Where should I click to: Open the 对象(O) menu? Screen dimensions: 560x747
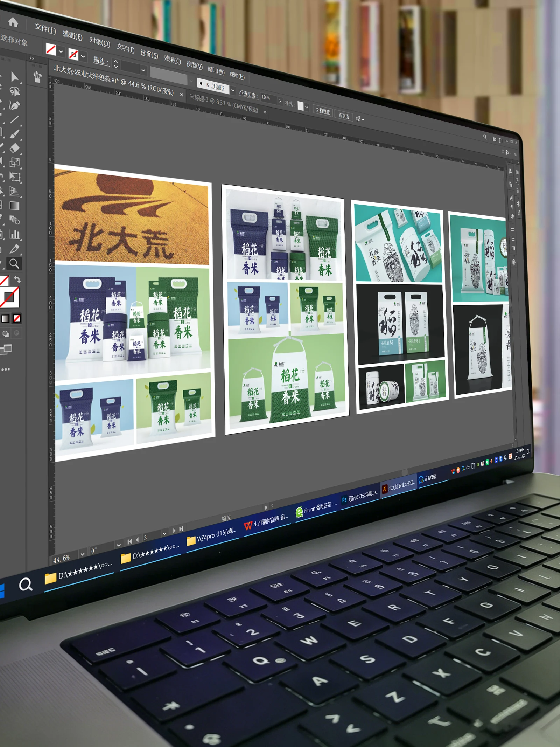click(x=100, y=42)
